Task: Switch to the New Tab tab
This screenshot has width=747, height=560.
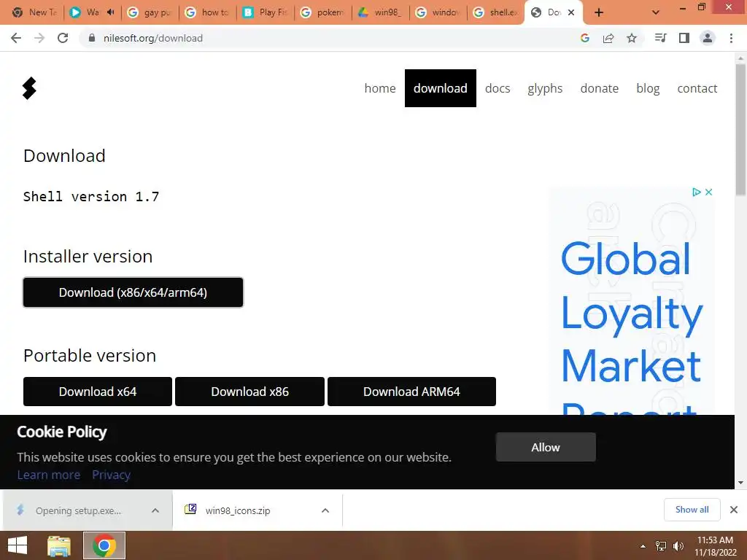Action: tap(35, 12)
